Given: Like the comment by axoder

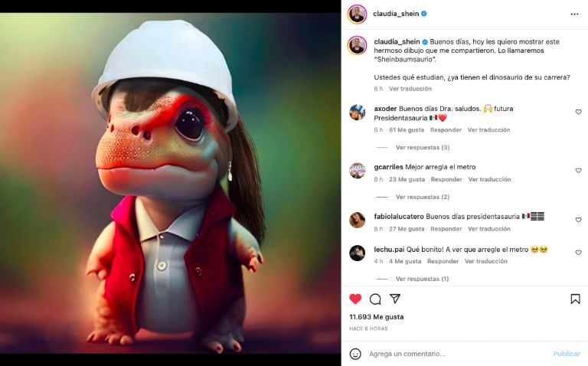Looking at the screenshot, I should coord(578,113).
